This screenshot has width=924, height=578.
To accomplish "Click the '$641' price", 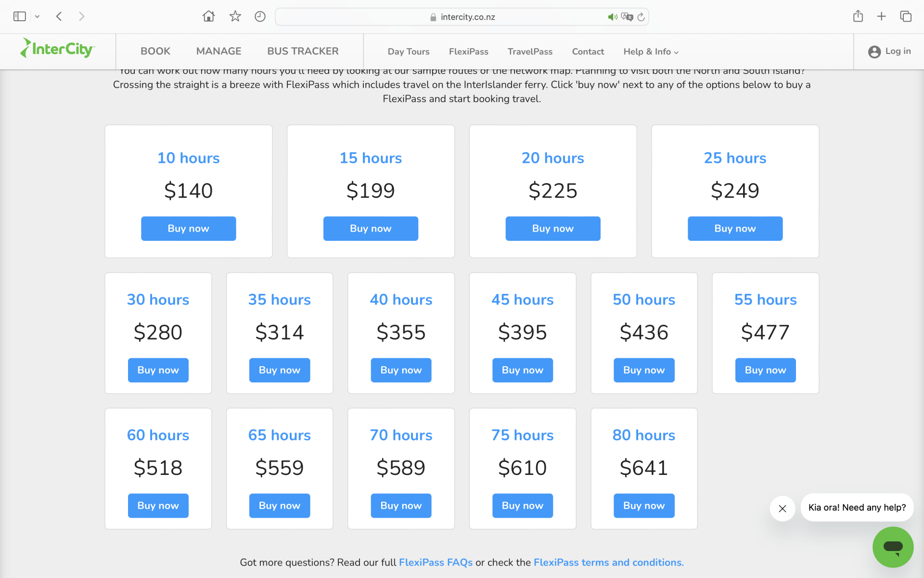I will 644,468.
